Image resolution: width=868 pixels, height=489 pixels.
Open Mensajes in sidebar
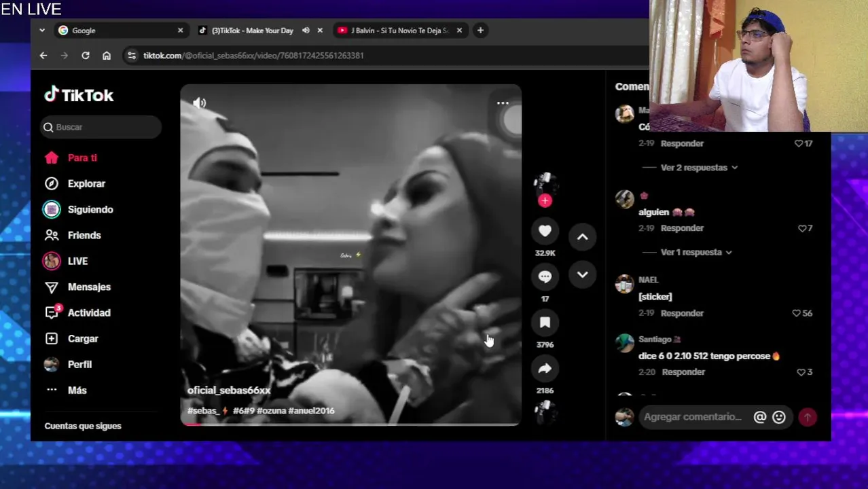click(x=89, y=287)
